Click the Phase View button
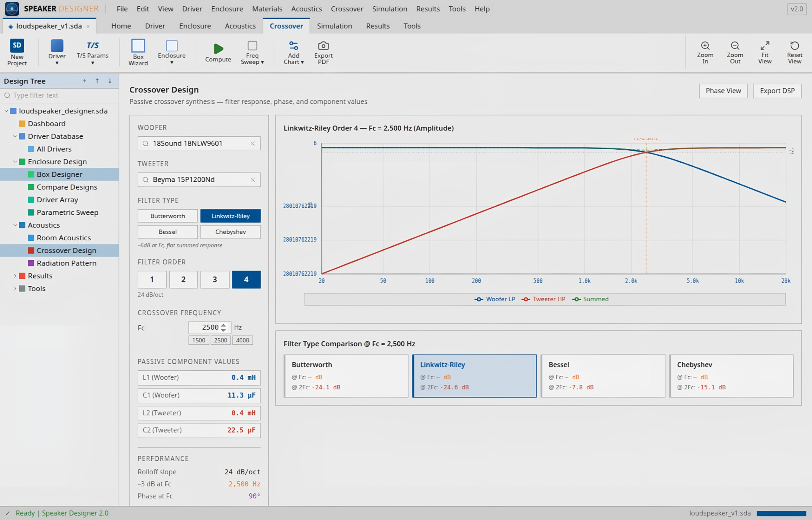 723,91
